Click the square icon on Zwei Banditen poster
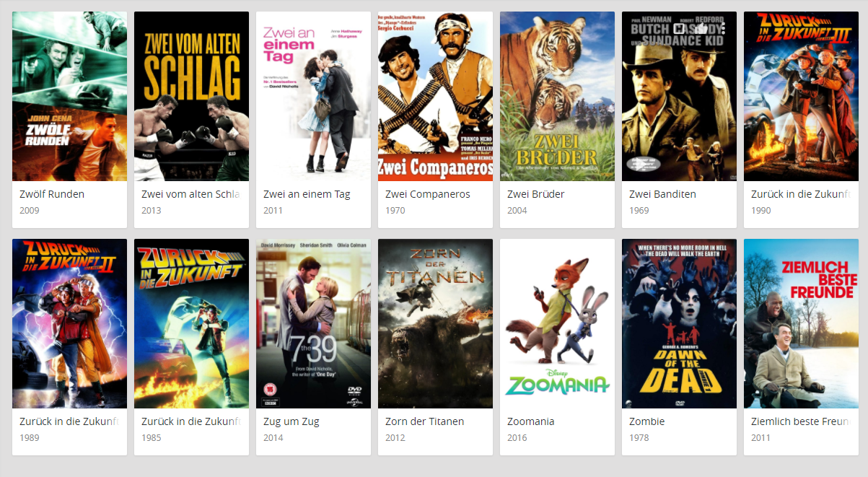The image size is (868, 477). [679, 28]
